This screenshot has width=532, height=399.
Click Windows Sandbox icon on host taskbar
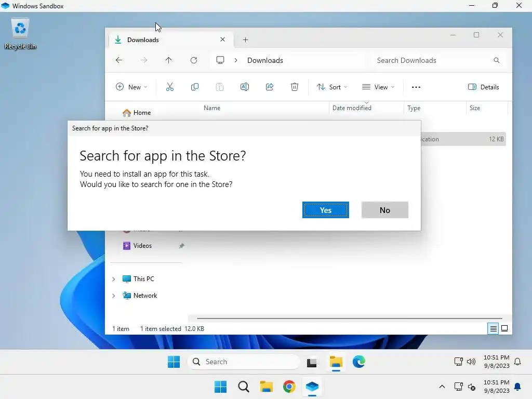(x=312, y=387)
